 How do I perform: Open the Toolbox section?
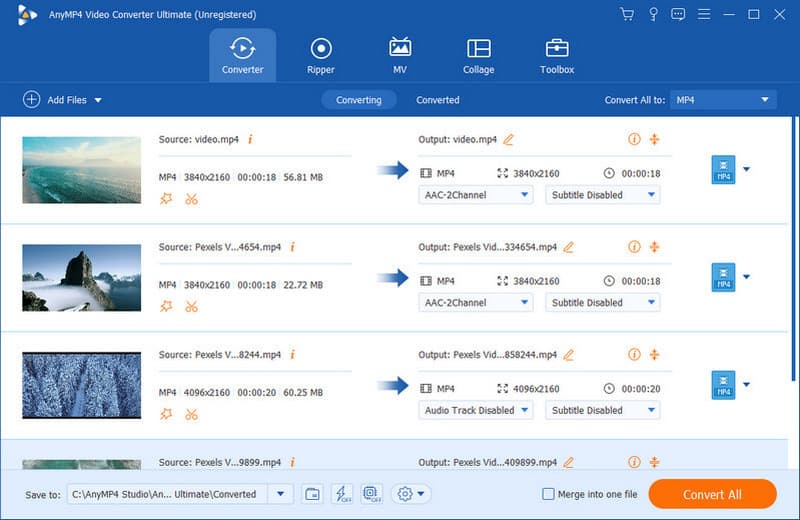(x=557, y=56)
